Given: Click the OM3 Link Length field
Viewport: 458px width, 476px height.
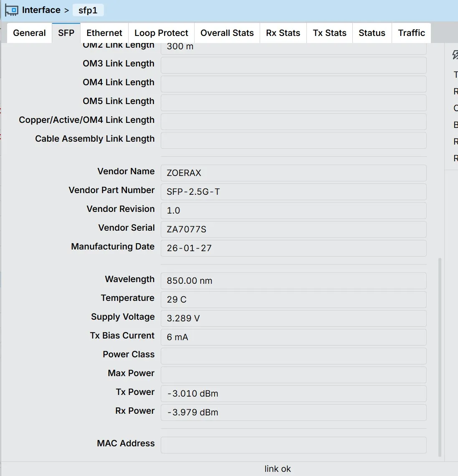Looking at the screenshot, I should pyautogui.click(x=294, y=65).
